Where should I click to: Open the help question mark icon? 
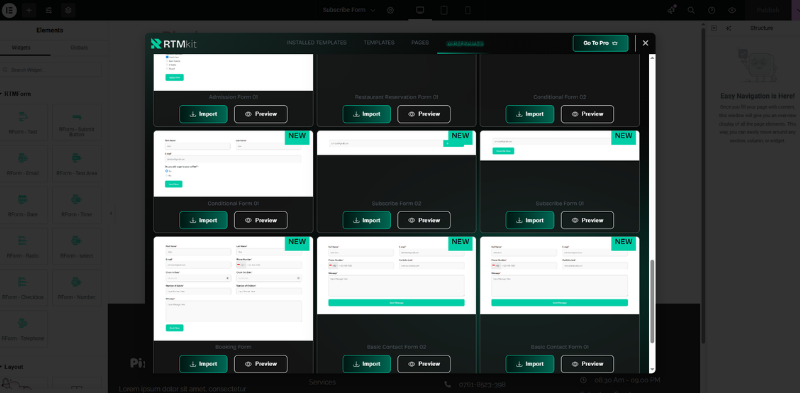click(x=712, y=10)
